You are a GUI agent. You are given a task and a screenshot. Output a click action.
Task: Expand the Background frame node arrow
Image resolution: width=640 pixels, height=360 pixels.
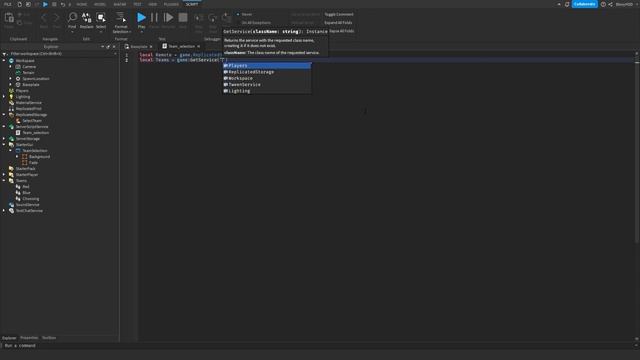[x=17, y=157]
